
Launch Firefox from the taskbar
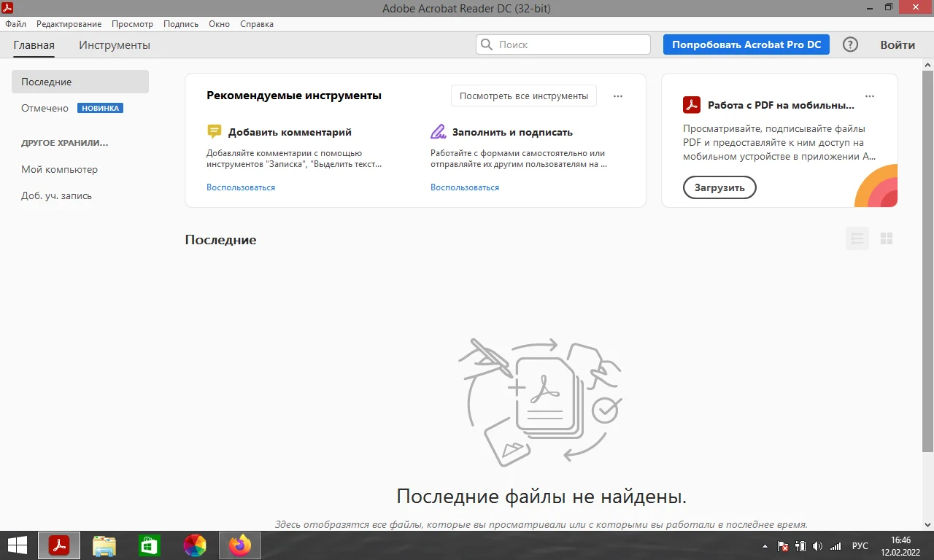click(x=239, y=545)
